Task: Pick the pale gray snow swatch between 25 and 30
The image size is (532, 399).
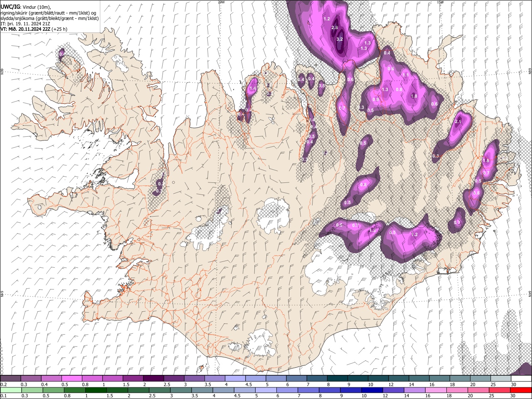Action: 501,378
